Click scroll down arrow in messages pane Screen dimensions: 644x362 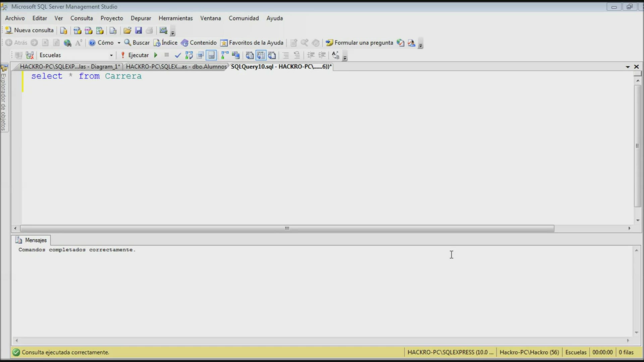tap(636, 333)
